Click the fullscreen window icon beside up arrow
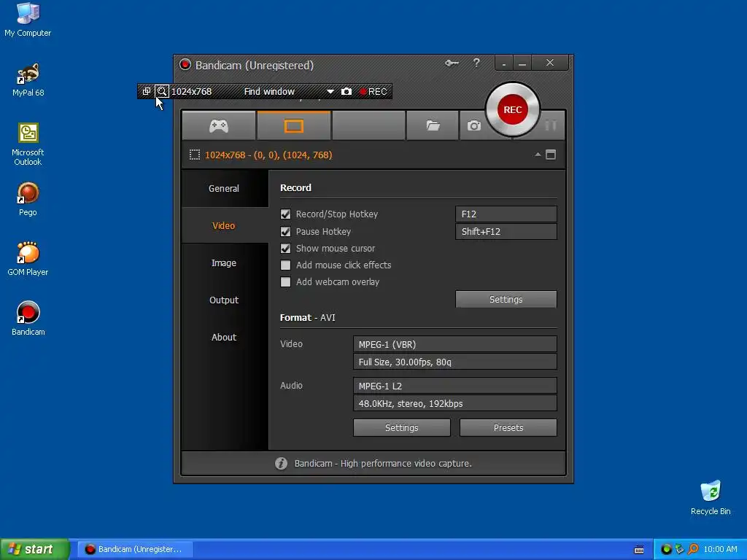This screenshot has width=747, height=560. coord(551,155)
